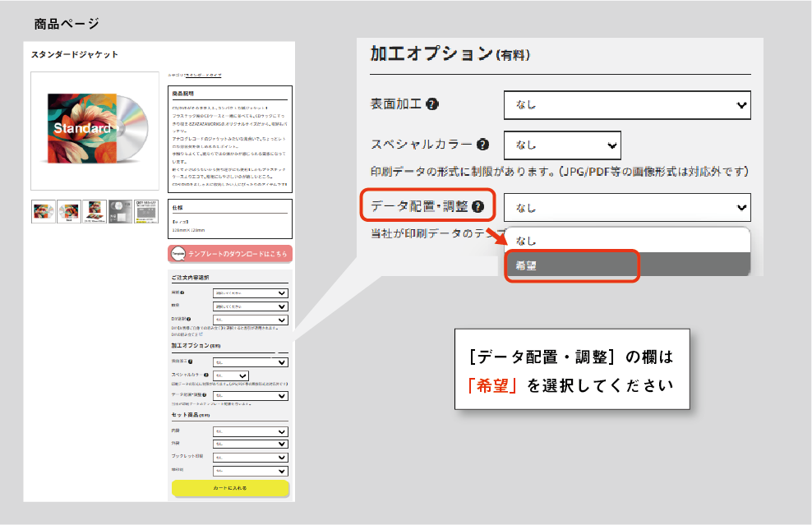Open the スペシャルカラー dropdown in enlarged panel
Screen dimensions: 812x525
click(562, 145)
